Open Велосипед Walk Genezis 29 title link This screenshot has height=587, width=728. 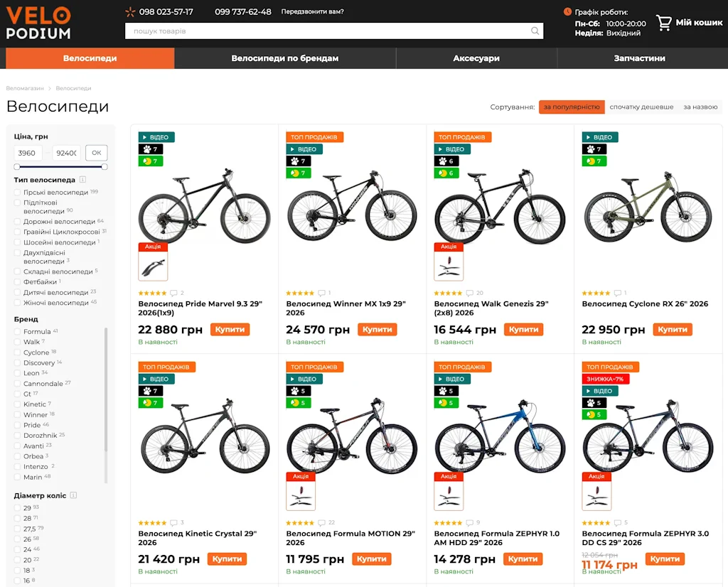pyautogui.click(x=491, y=308)
